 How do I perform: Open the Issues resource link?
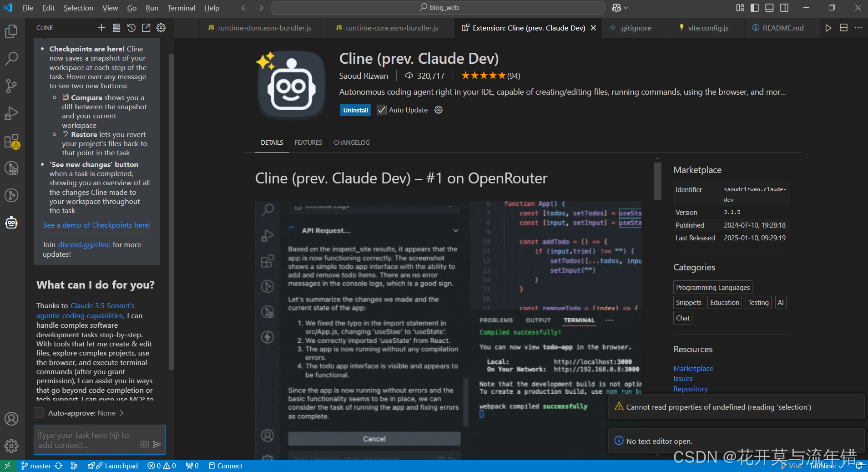(683, 378)
